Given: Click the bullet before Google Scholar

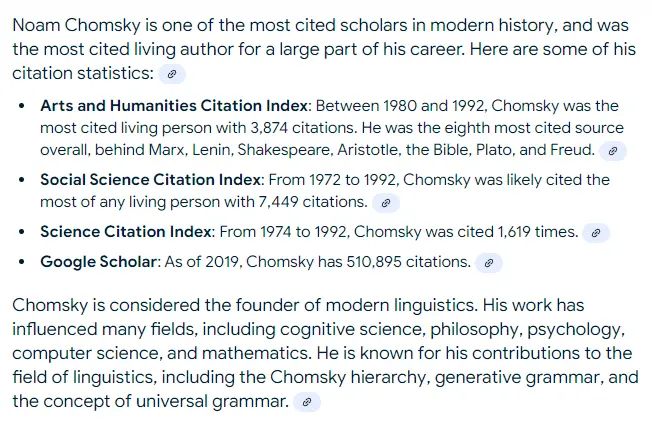Looking at the screenshot, I should point(22,262).
